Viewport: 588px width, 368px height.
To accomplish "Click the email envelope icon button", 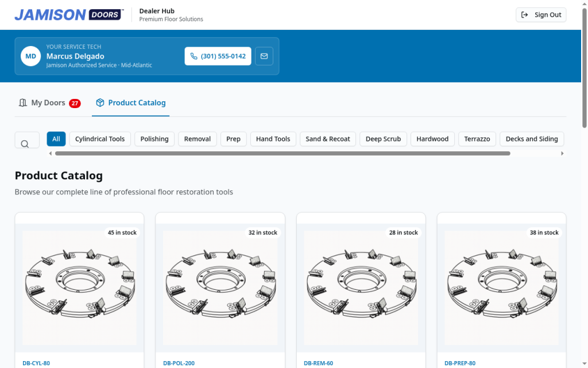I will [264, 56].
